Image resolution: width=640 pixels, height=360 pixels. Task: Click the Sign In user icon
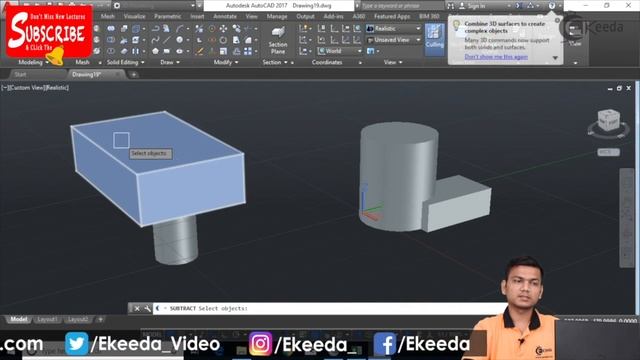(x=462, y=6)
